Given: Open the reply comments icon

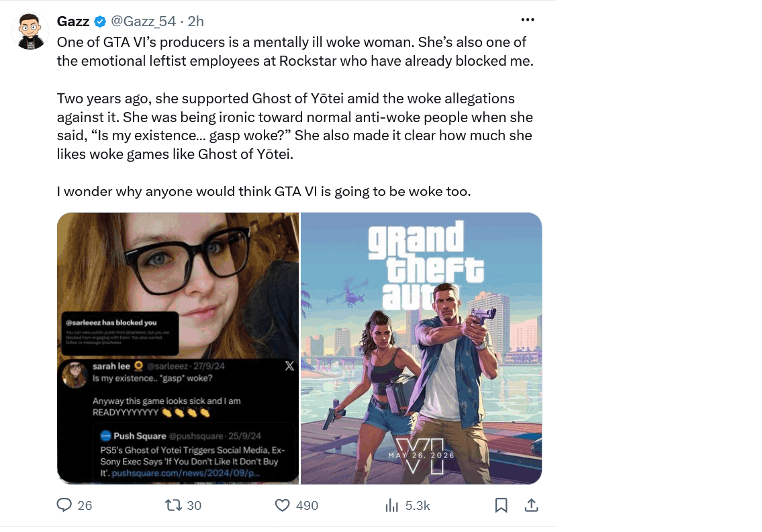Looking at the screenshot, I should point(64,505).
